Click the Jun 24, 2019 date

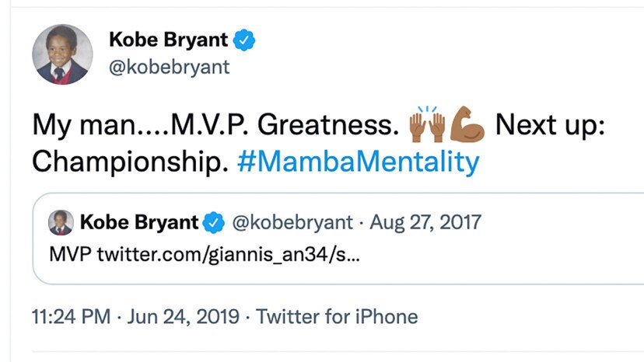(x=184, y=317)
